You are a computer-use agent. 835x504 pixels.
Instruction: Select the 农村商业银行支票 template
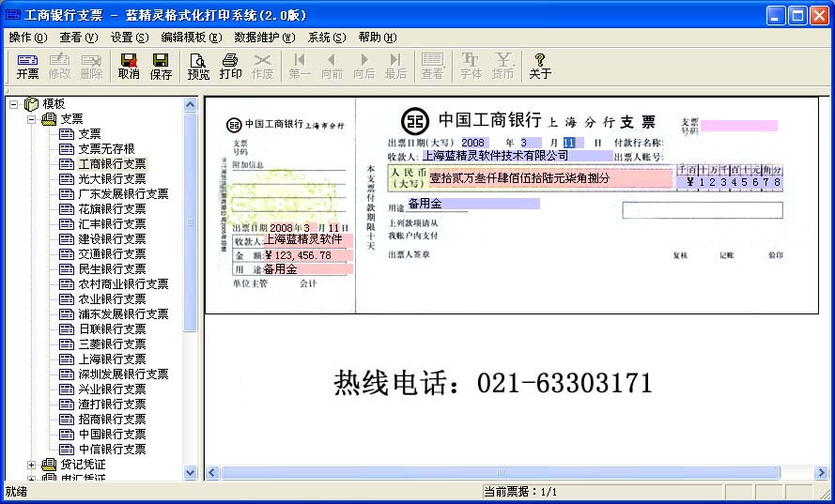pyautogui.click(x=123, y=284)
